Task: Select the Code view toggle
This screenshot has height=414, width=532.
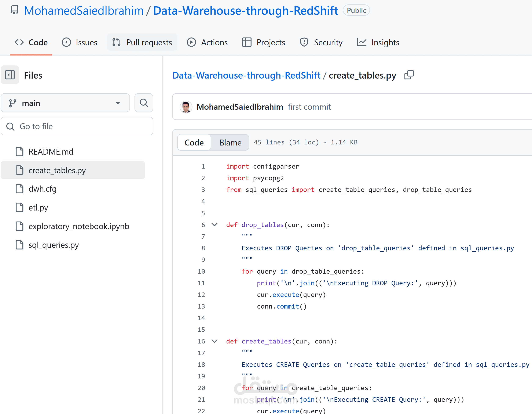Action: pos(194,142)
